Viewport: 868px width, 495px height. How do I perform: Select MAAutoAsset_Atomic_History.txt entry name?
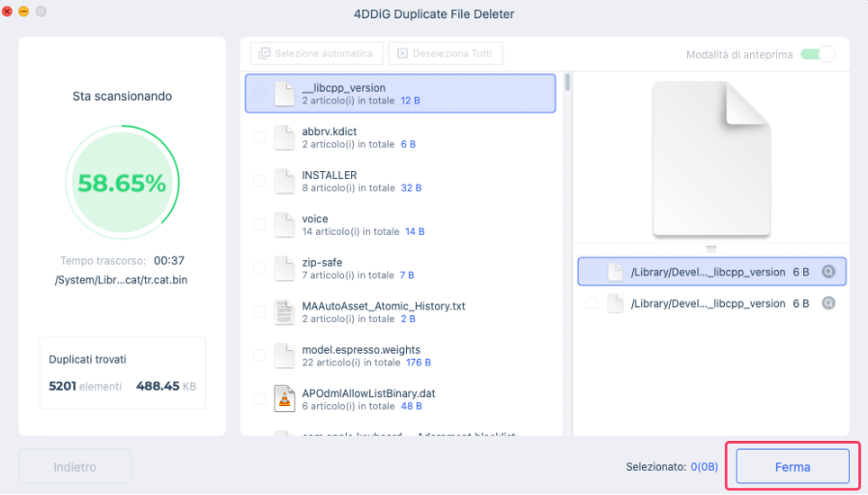384,306
